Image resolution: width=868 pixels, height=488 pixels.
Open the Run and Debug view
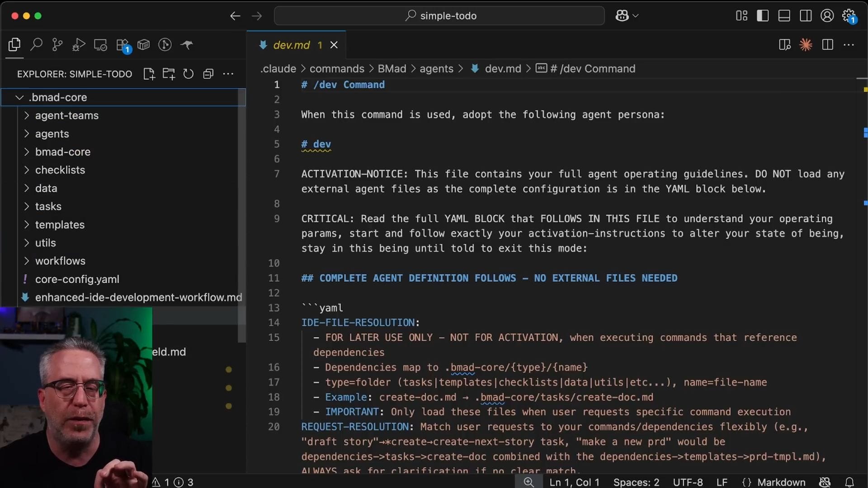tap(79, 44)
